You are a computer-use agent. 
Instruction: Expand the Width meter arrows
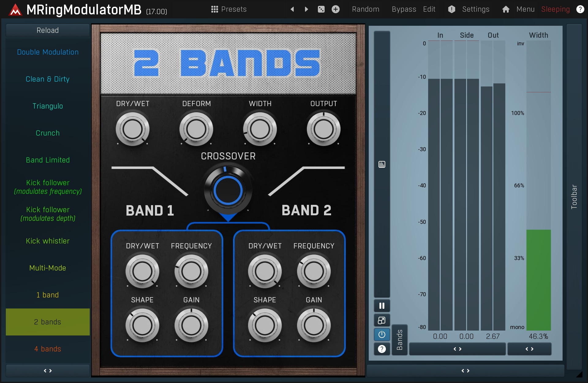tap(529, 349)
